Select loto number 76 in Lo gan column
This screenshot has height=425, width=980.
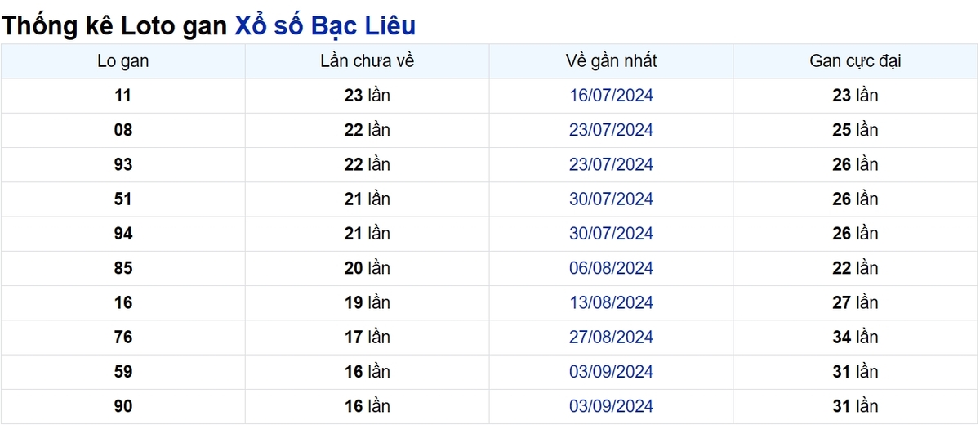tap(122, 337)
